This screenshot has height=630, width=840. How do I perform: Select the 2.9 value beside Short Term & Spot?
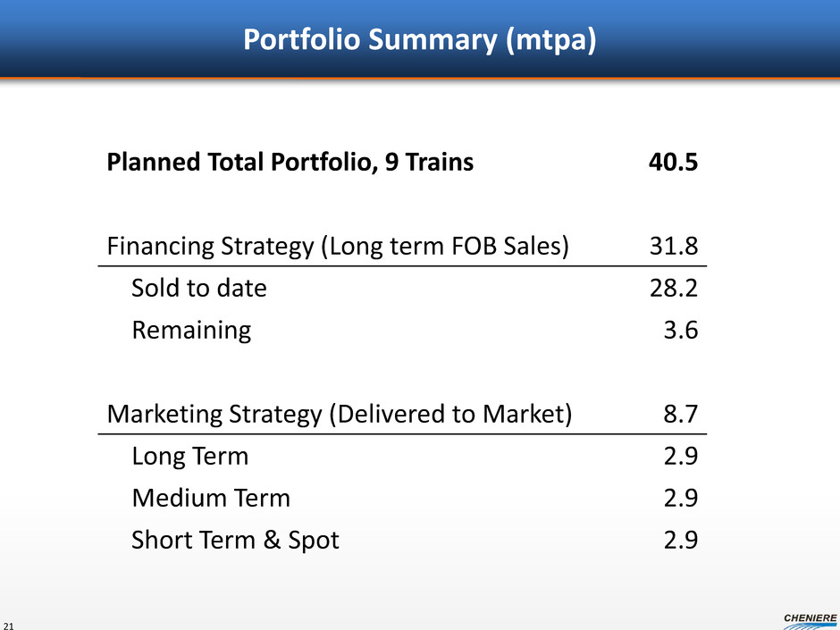coord(682,540)
